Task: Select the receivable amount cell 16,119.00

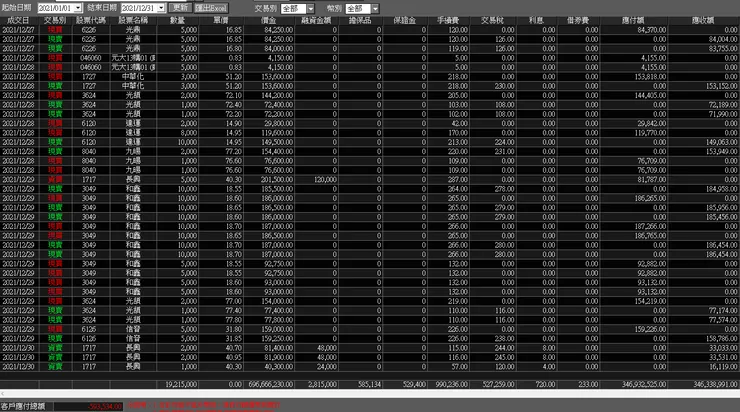Action: [704, 367]
